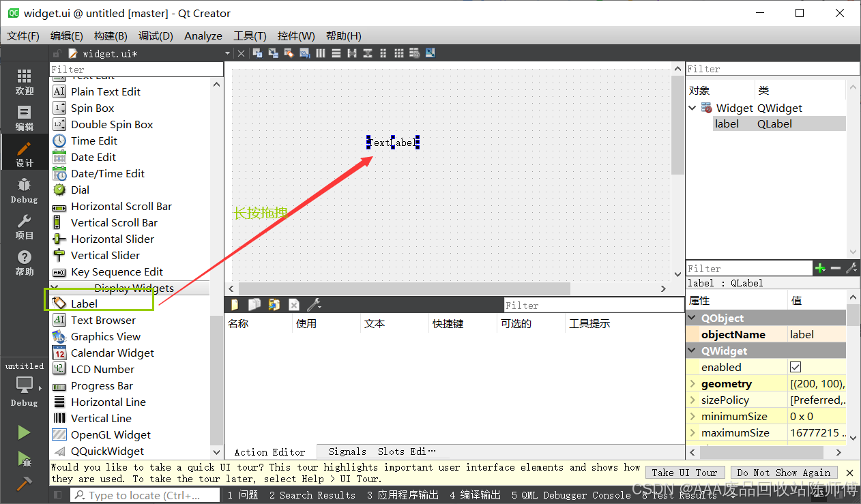
Task: Click Paste action icon in Action Editor
Action: pos(274,305)
